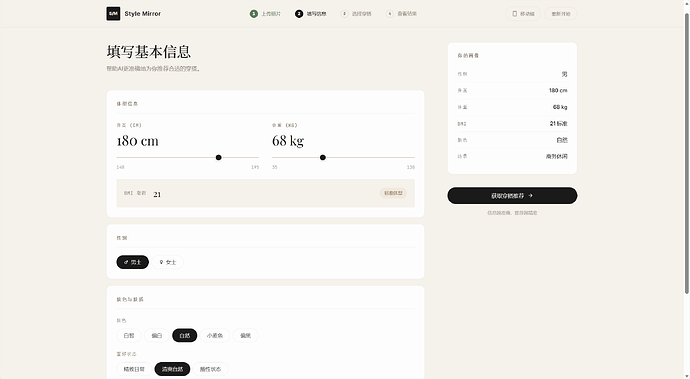Click the Style Mirror SM logo icon
The image size is (690, 379).
coord(113,14)
